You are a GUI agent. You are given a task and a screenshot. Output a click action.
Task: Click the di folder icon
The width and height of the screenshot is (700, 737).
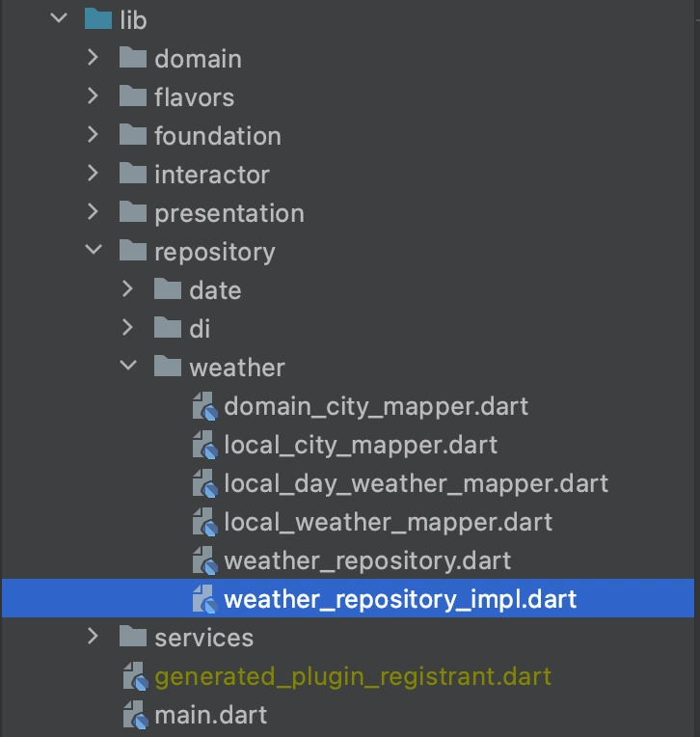(x=168, y=328)
